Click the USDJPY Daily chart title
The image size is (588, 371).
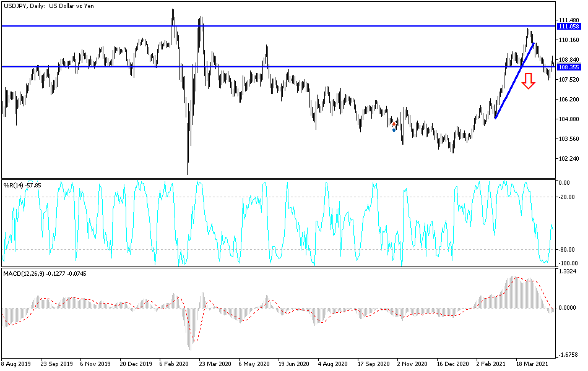click(x=50, y=6)
